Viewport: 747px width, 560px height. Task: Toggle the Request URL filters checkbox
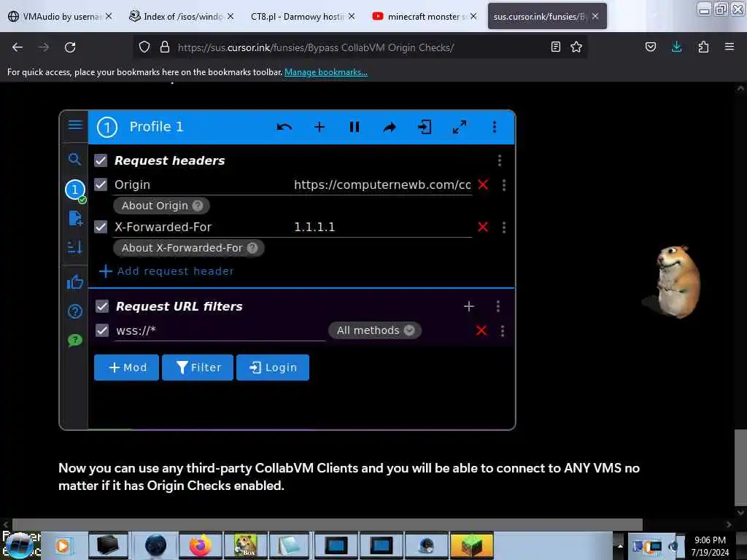click(102, 306)
